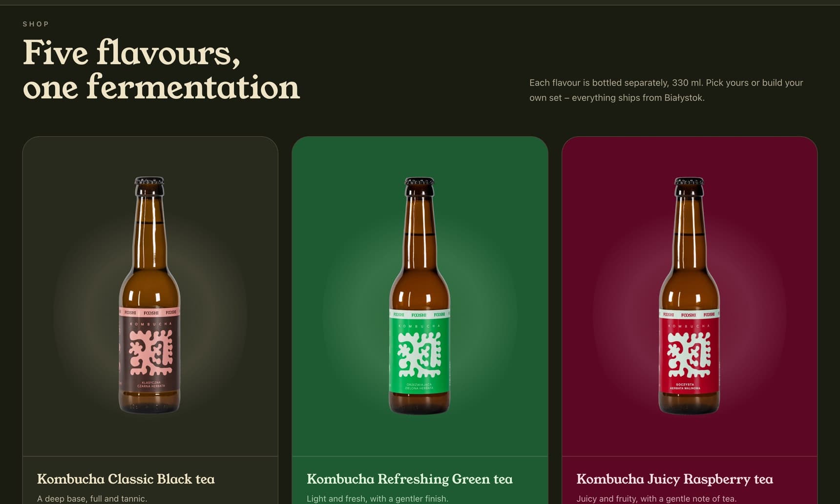
Task: Click the Kombucha Juicy Raspberry tea title
Action: pos(674,479)
